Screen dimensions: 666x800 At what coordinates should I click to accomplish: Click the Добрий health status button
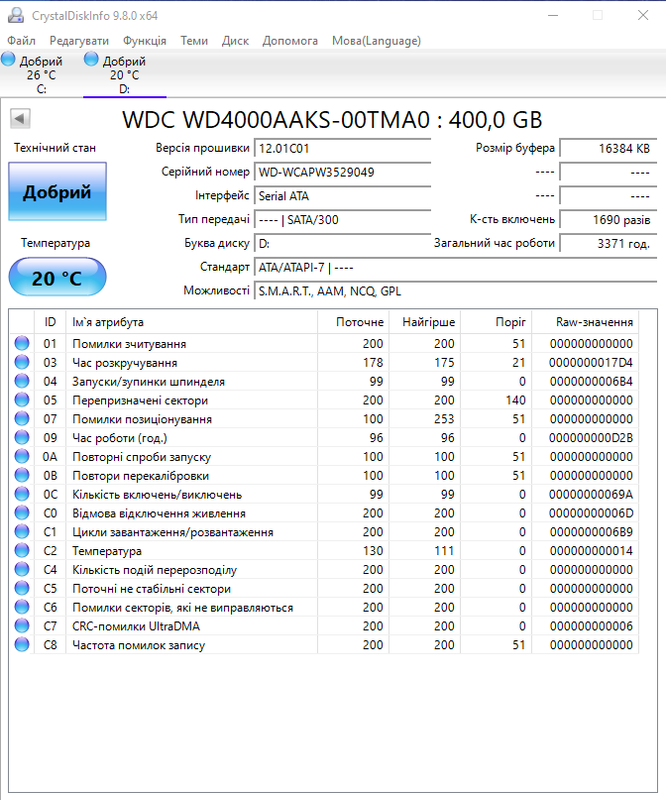(x=57, y=191)
